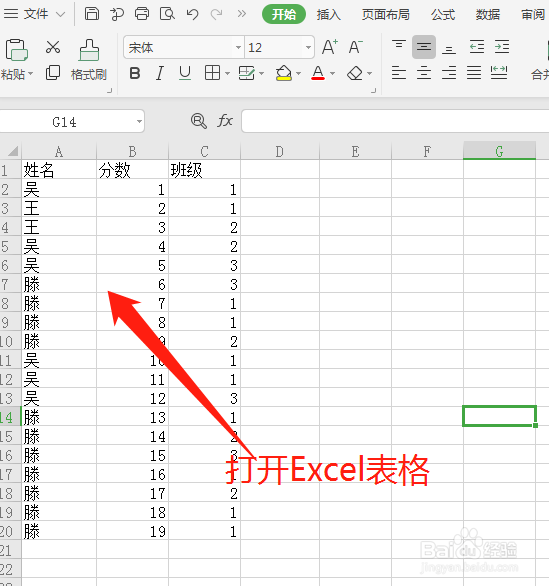
Task: Select column A header
Action: tap(59, 151)
